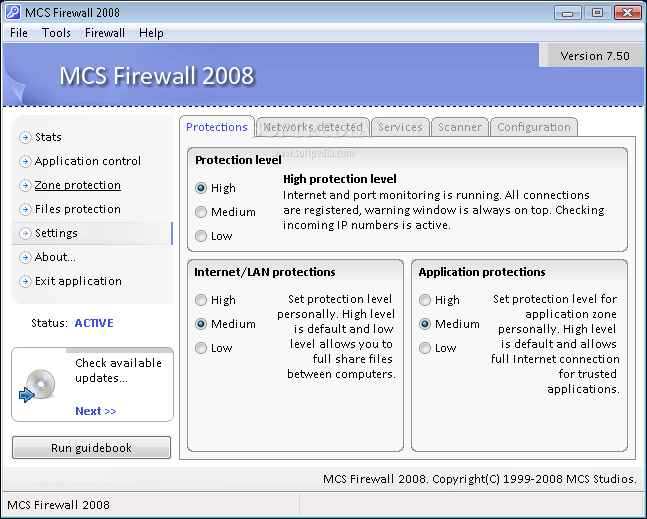Screen dimensions: 647x519
Task: Select Medium under Application protections
Action: (425, 324)
